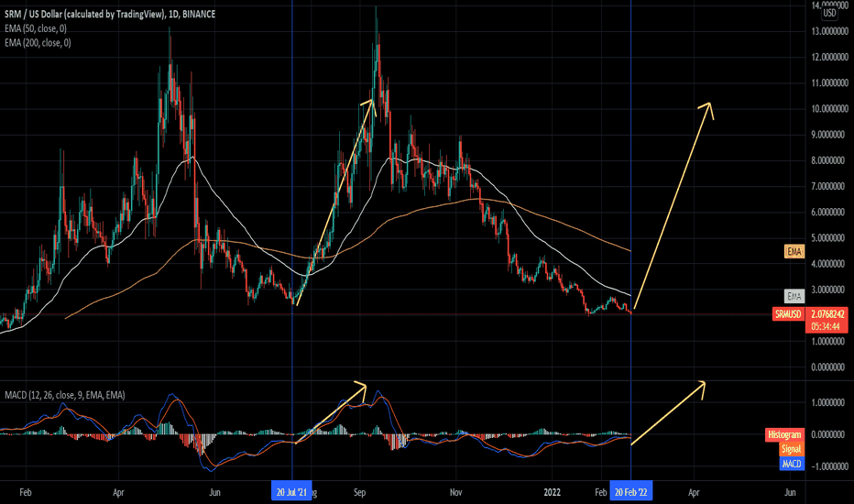Click the red Histogram label
The height and width of the screenshot is (504, 854).
pos(784,434)
